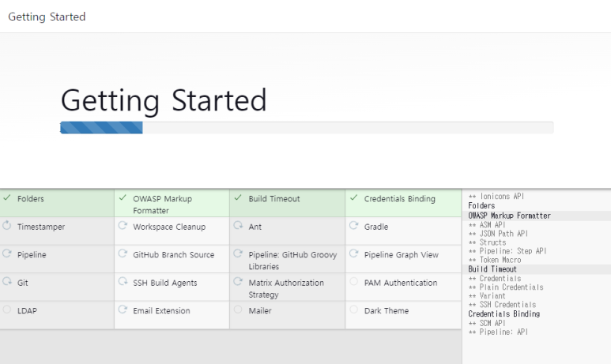Click the '** JSON Path API' log line
The height and width of the screenshot is (364, 611).
pos(498,234)
